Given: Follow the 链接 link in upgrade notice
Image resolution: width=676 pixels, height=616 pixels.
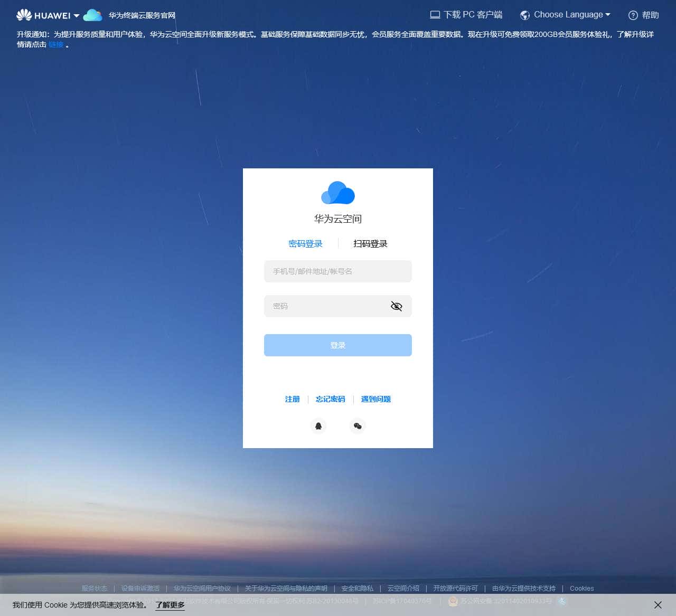Looking at the screenshot, I should click(56, 44).
